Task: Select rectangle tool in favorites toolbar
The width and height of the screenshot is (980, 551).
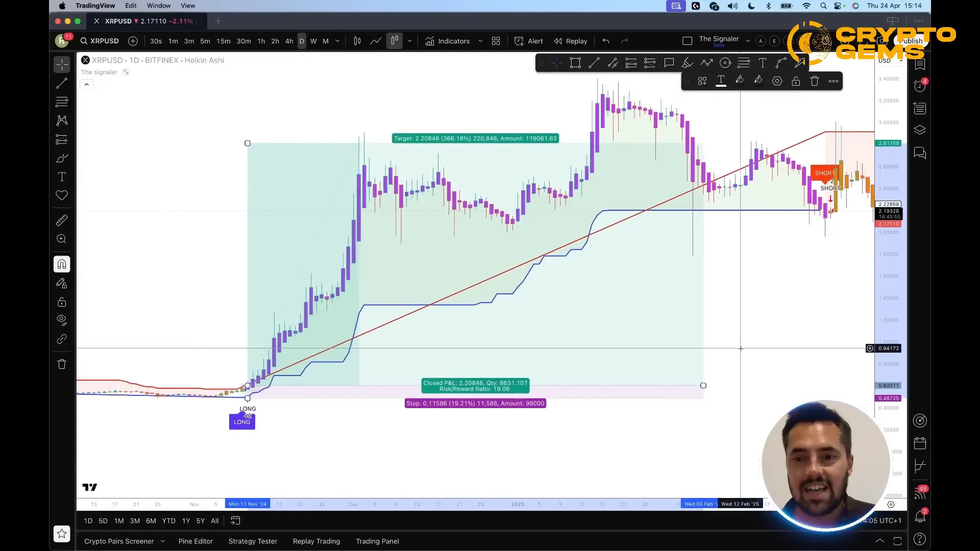Action: (575, 63)
